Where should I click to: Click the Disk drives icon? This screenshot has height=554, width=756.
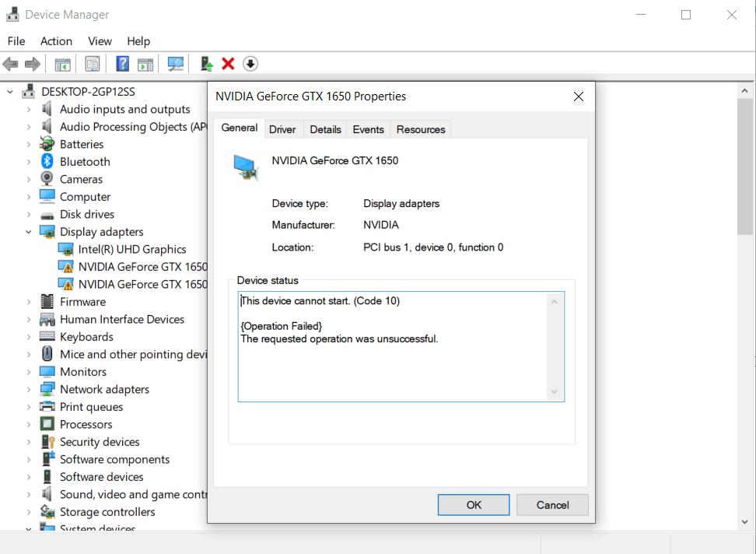[x=47, y=215]
